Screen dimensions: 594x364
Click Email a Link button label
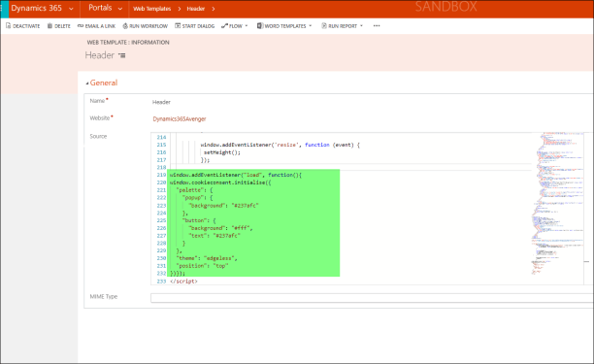tap(100, 26)
